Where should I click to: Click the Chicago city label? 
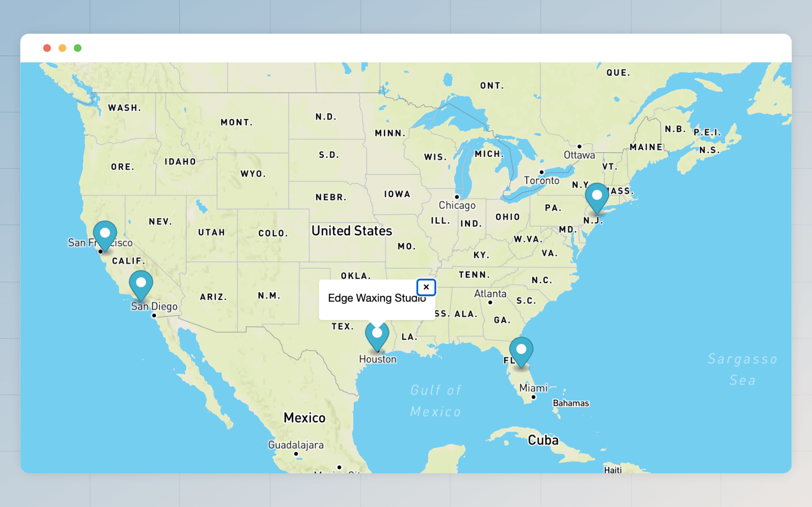tap(457, 205)
